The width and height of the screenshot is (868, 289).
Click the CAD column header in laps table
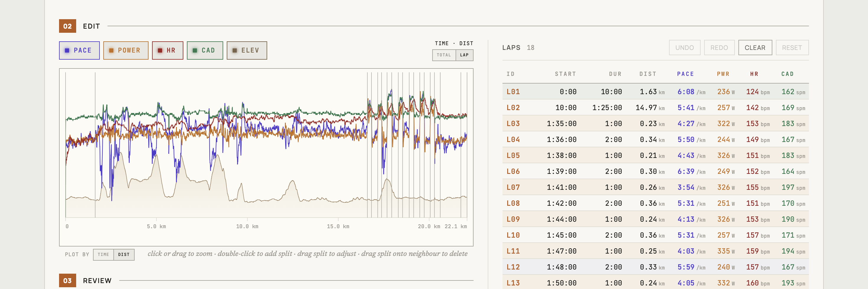tap(787, 74)
